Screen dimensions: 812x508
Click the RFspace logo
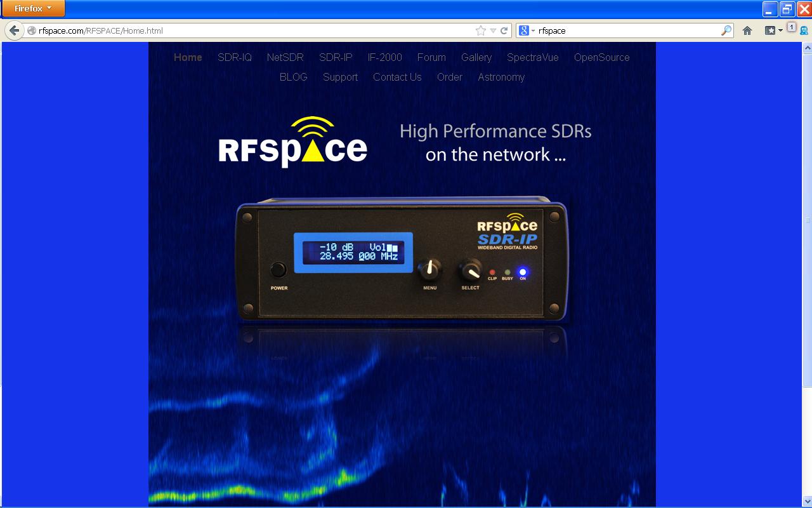point(292,142)
